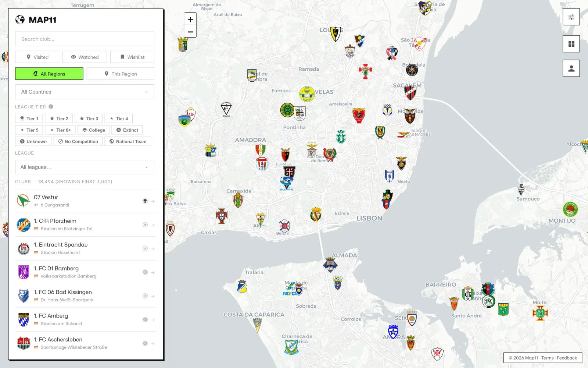This screenshot has width=588, height=368.
Task: Toggle National Team filter
Action: pos(128,141)
